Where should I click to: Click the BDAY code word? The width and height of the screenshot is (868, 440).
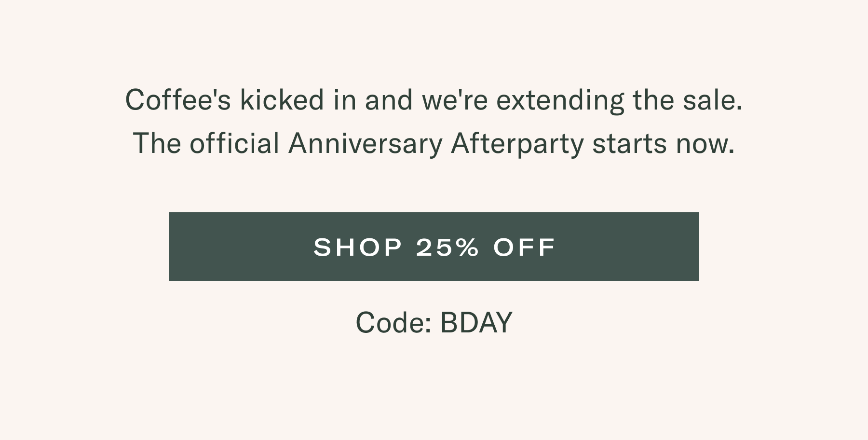pos(476,322)
